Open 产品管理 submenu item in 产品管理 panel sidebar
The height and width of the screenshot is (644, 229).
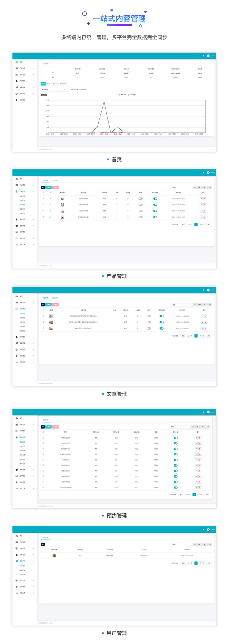[22, 205]
